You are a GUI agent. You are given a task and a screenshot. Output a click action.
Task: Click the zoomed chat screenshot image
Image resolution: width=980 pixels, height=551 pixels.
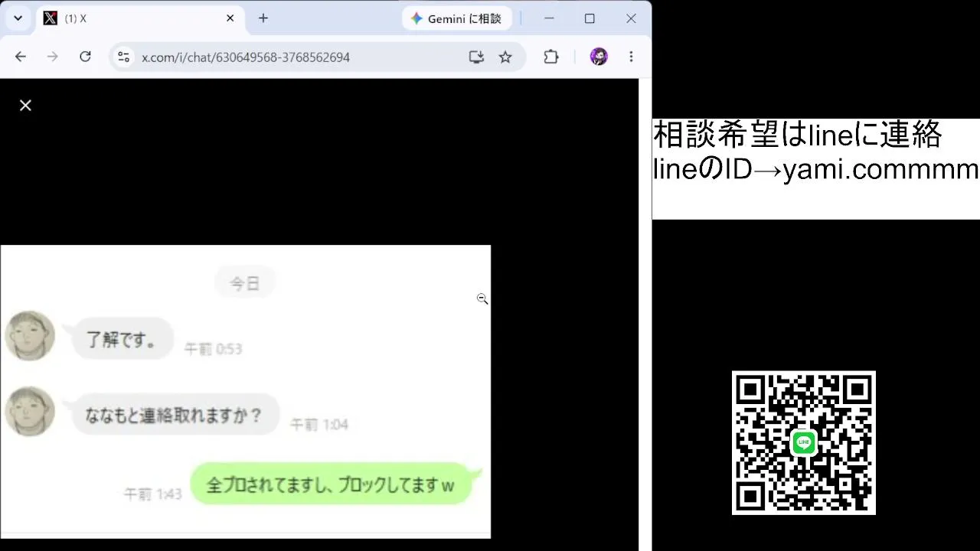pyautogui.click(x=246, y=392)
